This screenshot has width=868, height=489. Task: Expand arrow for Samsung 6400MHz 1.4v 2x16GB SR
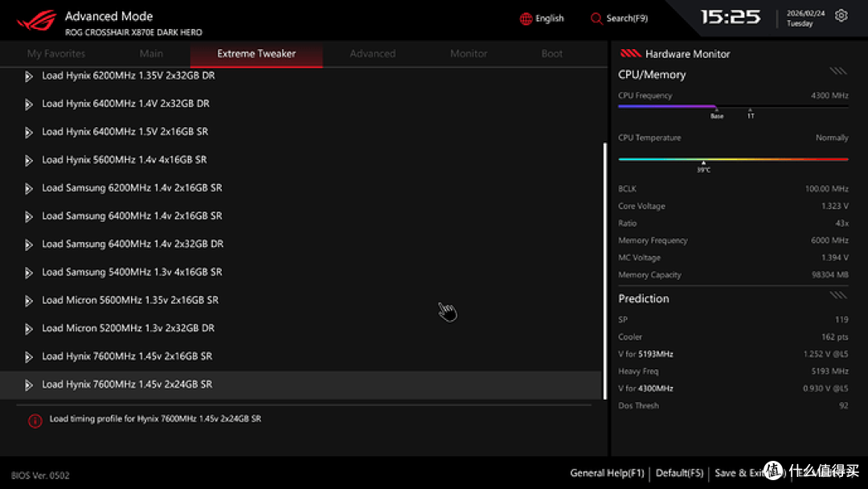[x=29, y=216]
